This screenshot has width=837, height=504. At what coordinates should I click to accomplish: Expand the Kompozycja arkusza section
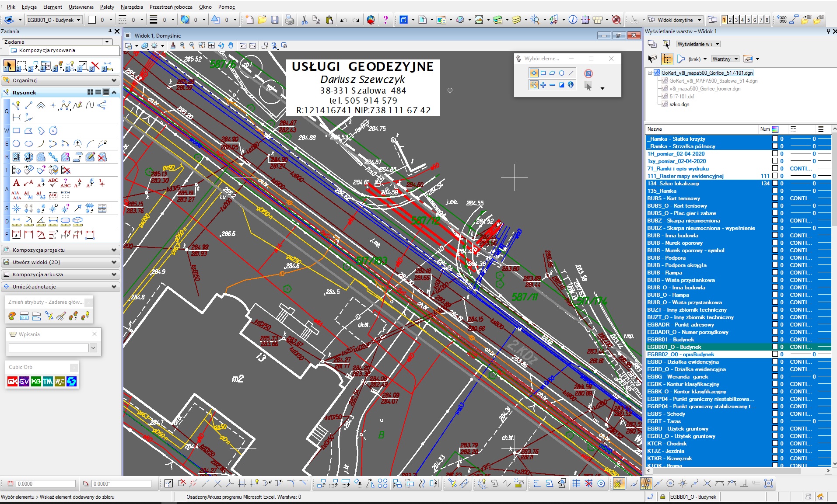pos(61,275)
